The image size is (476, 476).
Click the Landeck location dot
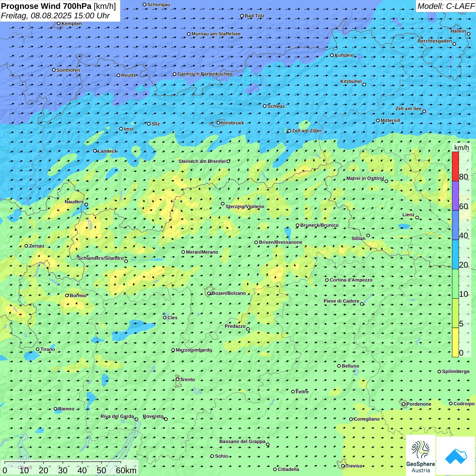(x=95, y=151)
